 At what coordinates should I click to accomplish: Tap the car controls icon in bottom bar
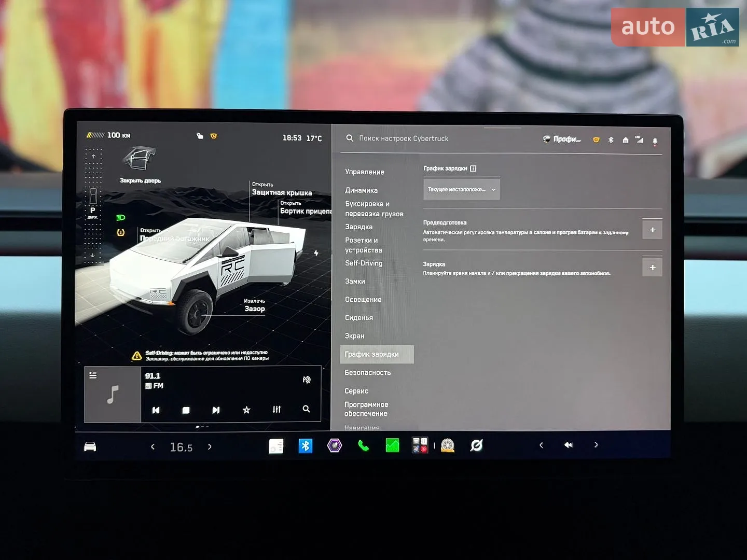click(90, 446)
